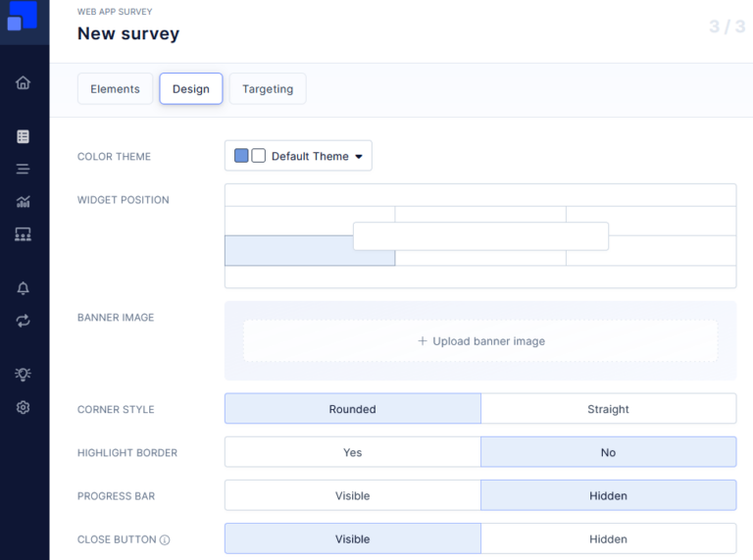The image size is (753, 560).
Task: Enable highlight border with Yes
Action: tap(352, 452)
